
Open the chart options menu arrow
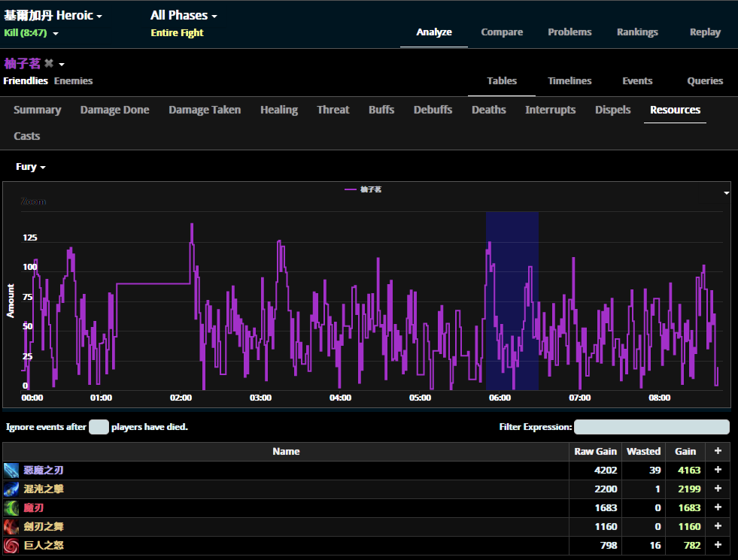[727, 192]
